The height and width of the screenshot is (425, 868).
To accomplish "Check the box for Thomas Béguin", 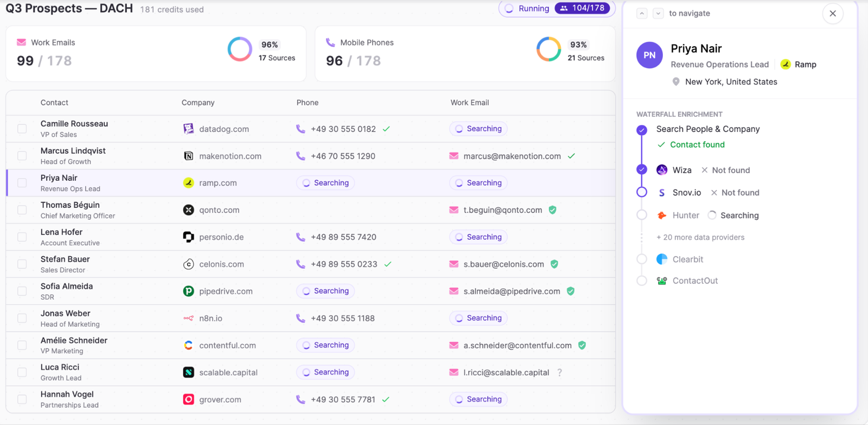I will 22,210.
